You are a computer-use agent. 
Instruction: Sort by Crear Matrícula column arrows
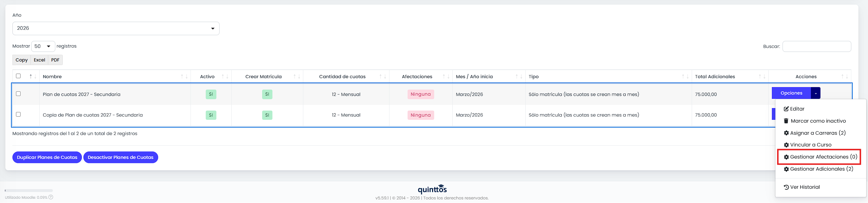[x=297, y=76]
